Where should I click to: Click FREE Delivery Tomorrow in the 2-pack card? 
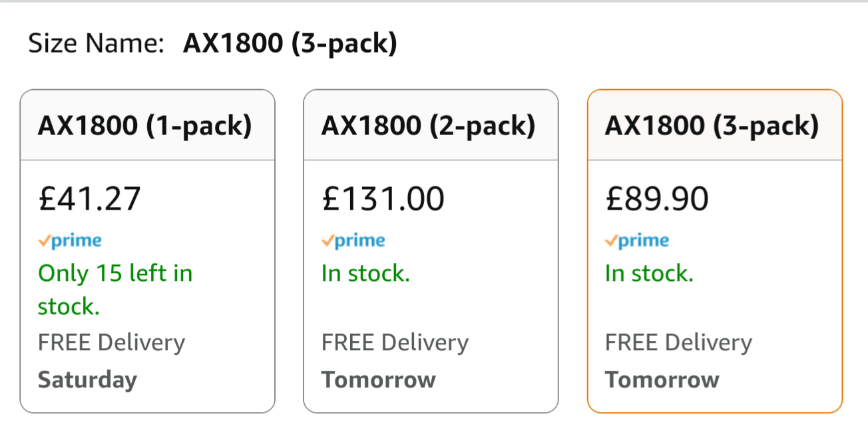pos(395,361)
